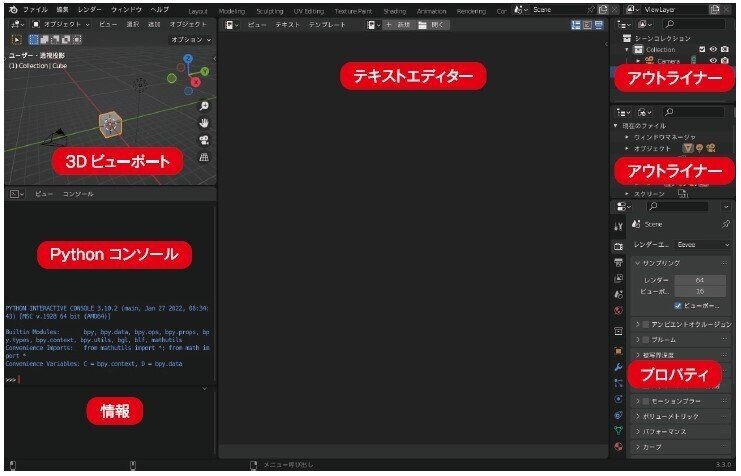741x476 pixels.
Task: Switch to the Modeling workspace tab
Action: click(232, 11)
